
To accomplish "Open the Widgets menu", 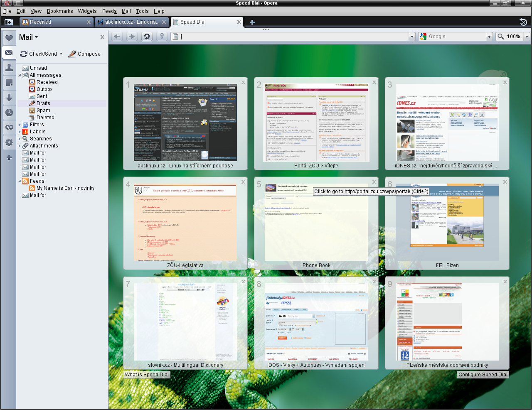I will [87, 11].
